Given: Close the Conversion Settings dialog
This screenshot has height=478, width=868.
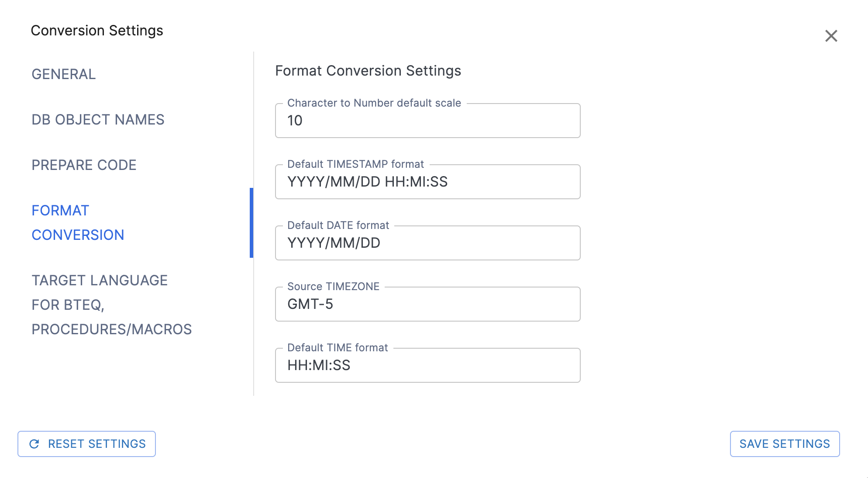Looking at the screenshot, I should click(x=831, y=36).
